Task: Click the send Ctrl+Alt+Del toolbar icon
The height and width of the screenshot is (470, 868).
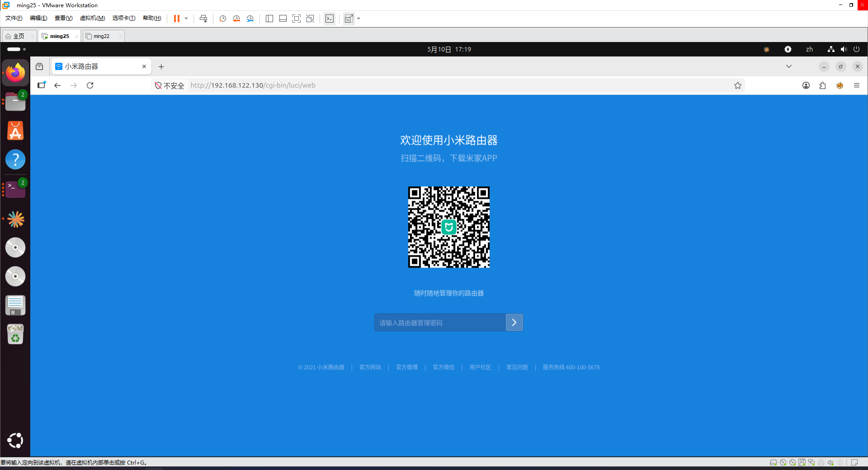Action: 203,19
